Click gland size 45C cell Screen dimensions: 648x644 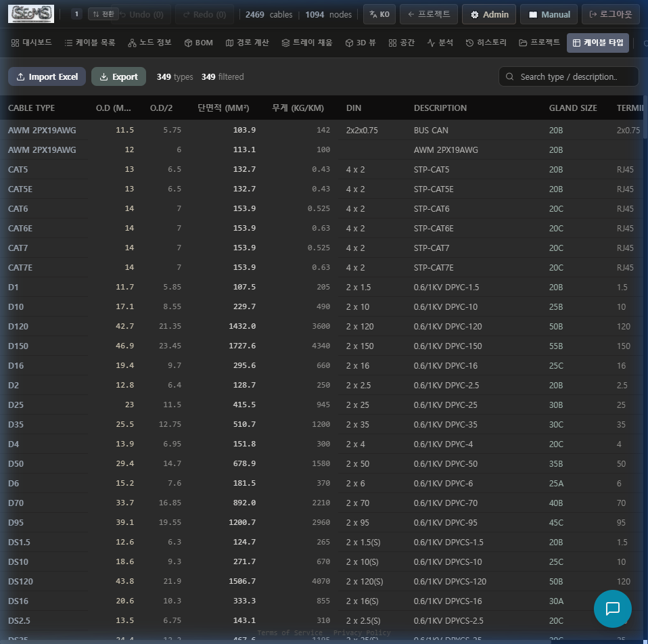coord(556,522)
